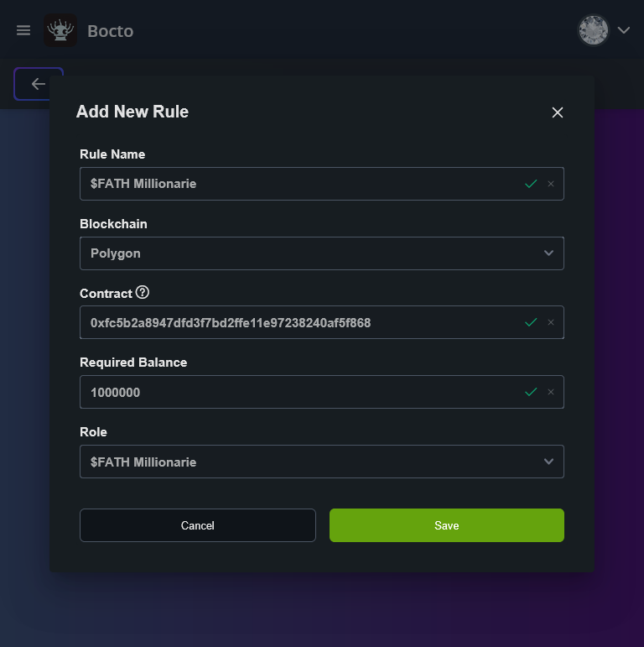Expand the Role dropdown list
644x647 pixels.
pos(321,462)
